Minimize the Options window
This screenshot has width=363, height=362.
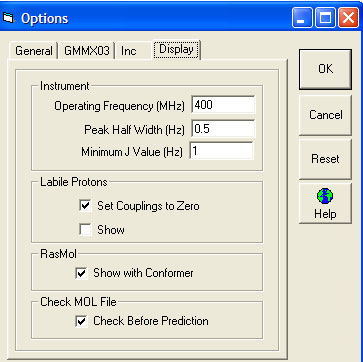coord(302,18)
